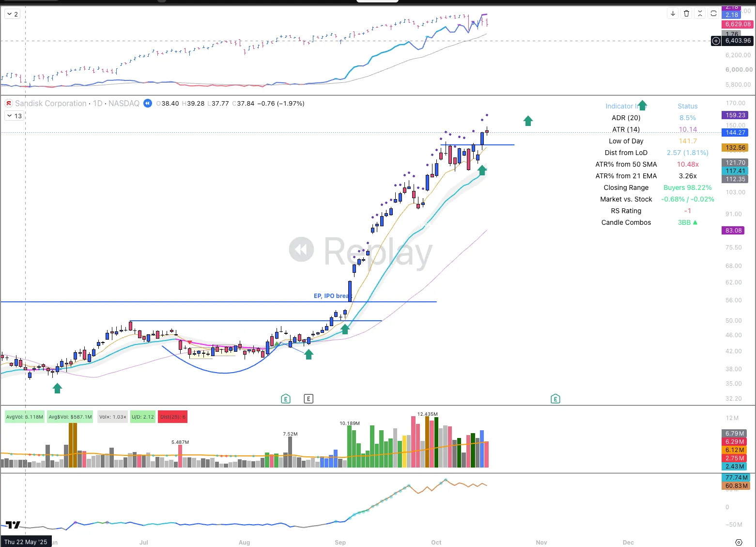The height and width of the screenshot is (547, 756).
Task: Maximize the top index pane
Action: [x=713, y=14]
